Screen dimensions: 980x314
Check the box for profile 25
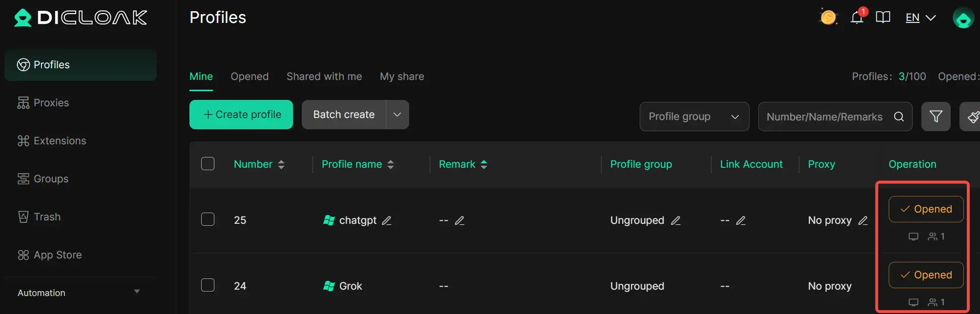208,219
